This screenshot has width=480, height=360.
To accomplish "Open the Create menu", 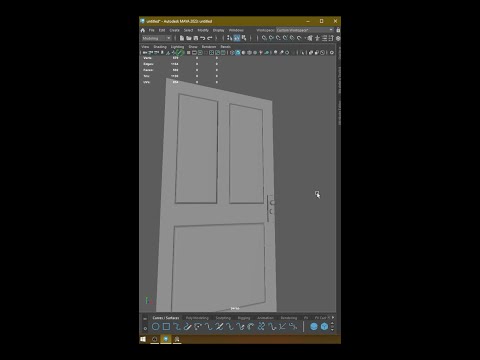I will coord(174,30).
